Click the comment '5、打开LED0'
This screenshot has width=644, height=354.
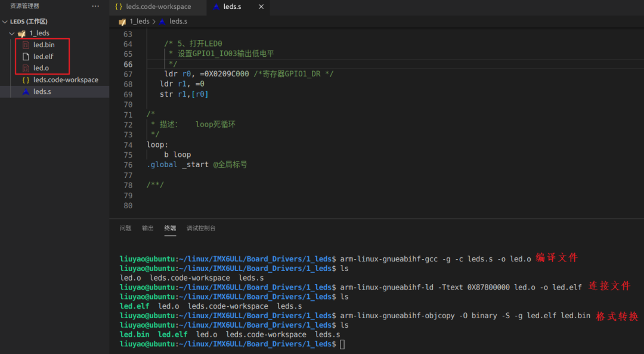200,44
